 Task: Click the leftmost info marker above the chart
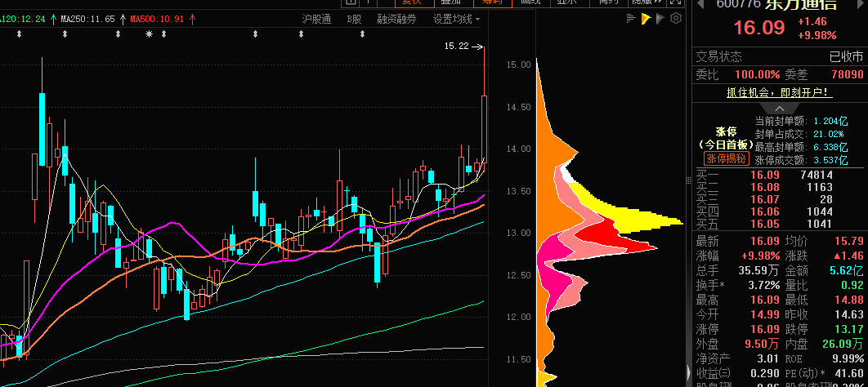point(20,34)
